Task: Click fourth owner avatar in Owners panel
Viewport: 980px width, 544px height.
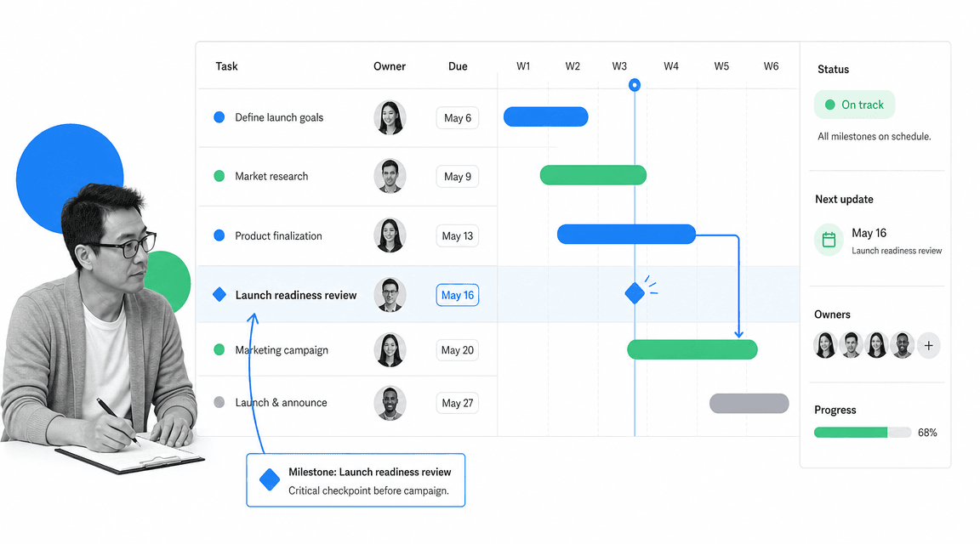Action: point(902,345)
